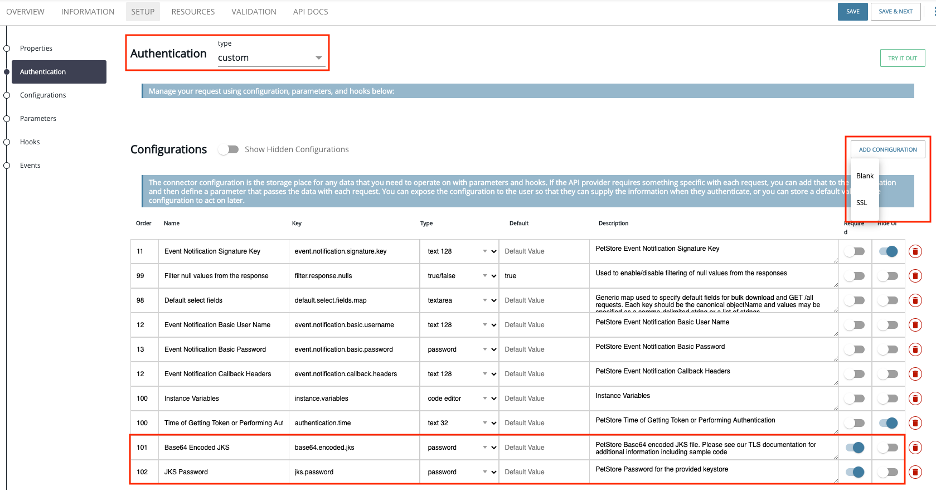Image resolution: width=936 pixels, height=490 pixels.
Task: Open type dropdown for Event Notification Signature Key
Action: coord(460,251)
